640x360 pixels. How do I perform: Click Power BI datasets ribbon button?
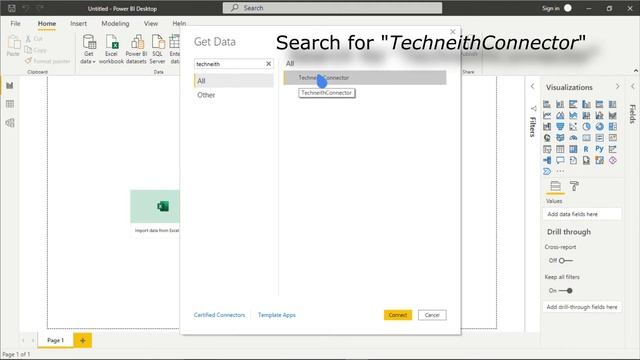click(x=136, y=49)
